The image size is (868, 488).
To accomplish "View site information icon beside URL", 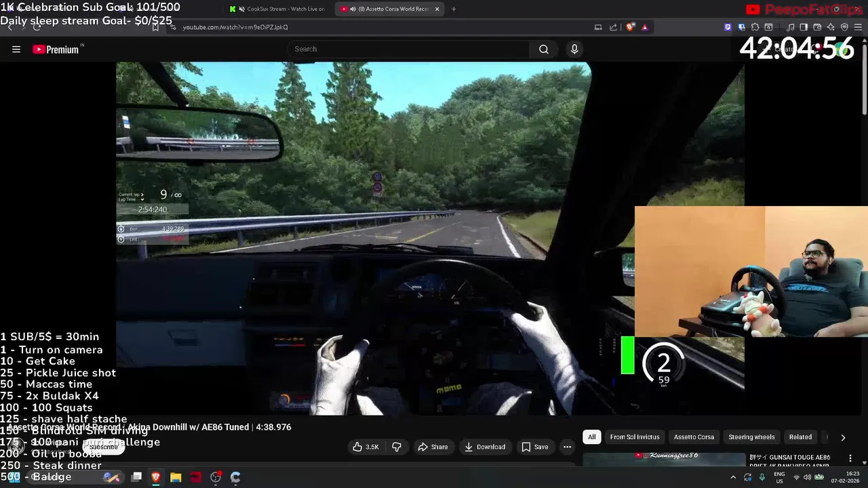I will 174,27.
